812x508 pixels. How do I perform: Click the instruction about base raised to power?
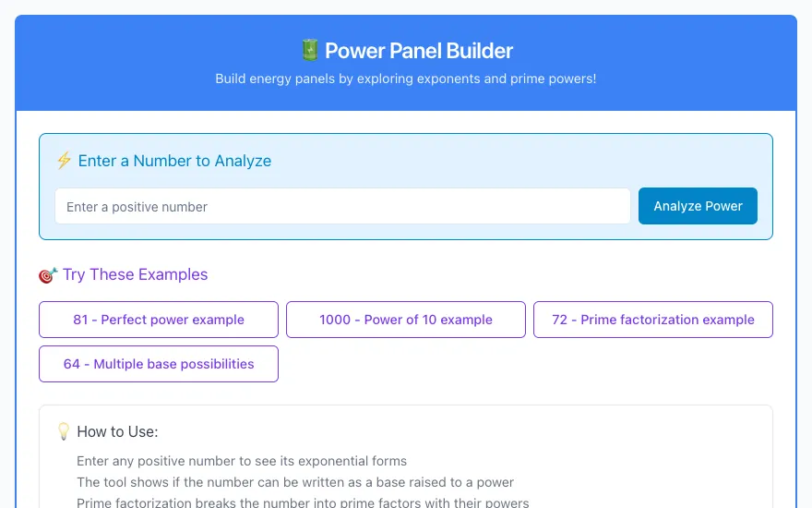pos(295,482)
